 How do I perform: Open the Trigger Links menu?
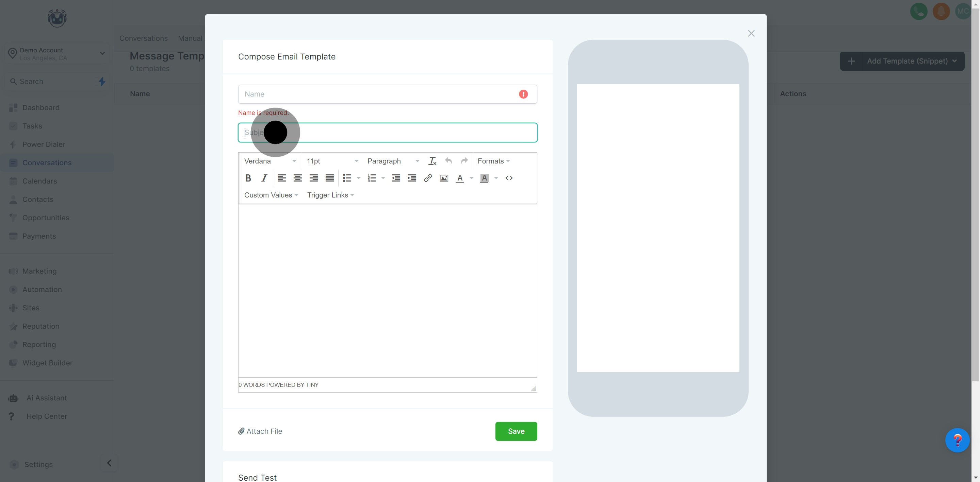click(330, 195)
